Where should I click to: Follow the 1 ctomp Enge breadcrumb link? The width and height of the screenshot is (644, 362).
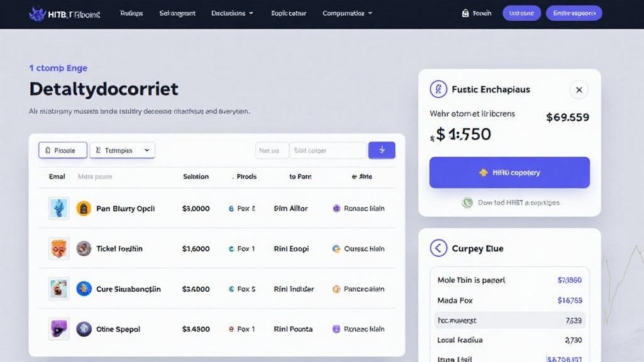(58, 68)
